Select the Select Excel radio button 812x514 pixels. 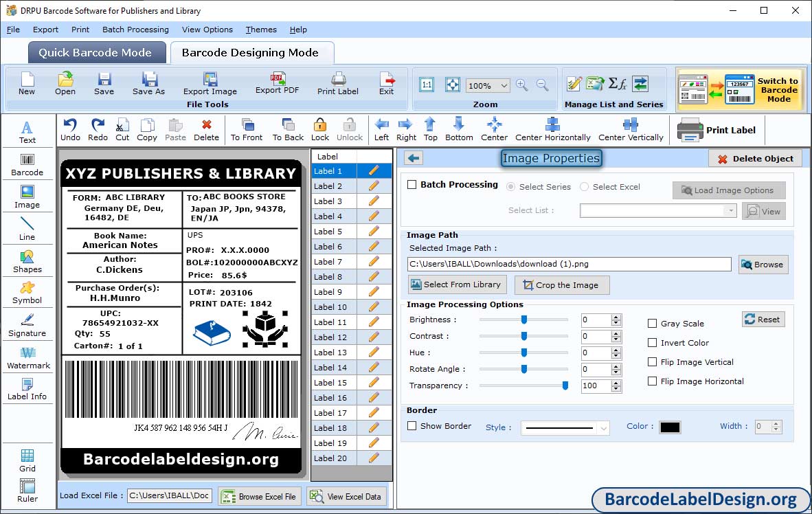tap(584, 186)
